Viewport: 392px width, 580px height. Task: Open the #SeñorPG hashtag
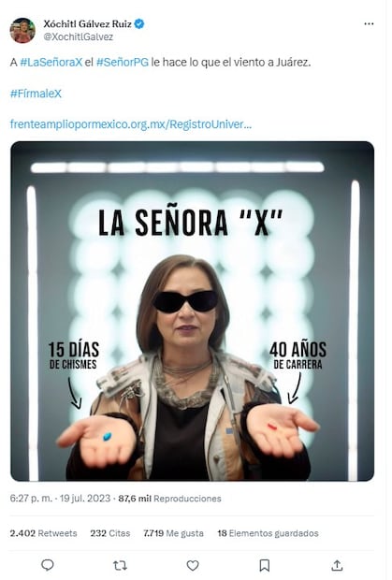123,62
